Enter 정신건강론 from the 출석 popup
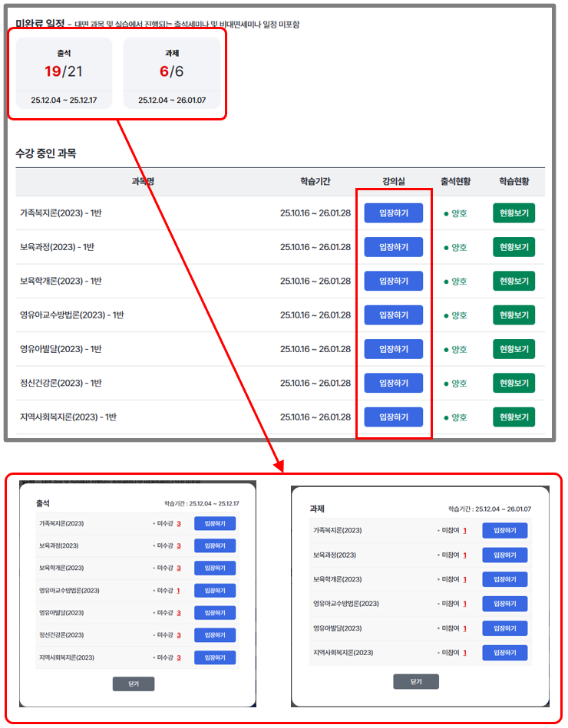 pos(215,635)
